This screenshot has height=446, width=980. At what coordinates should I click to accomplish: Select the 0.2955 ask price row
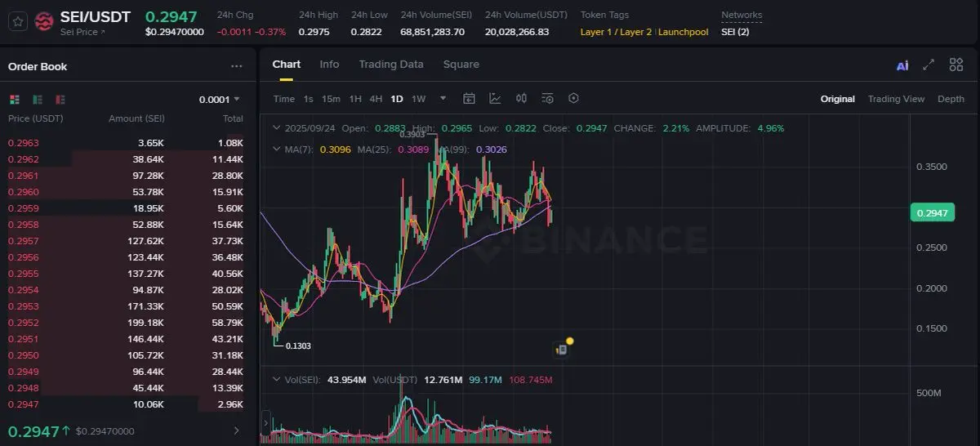coord(125,274)
